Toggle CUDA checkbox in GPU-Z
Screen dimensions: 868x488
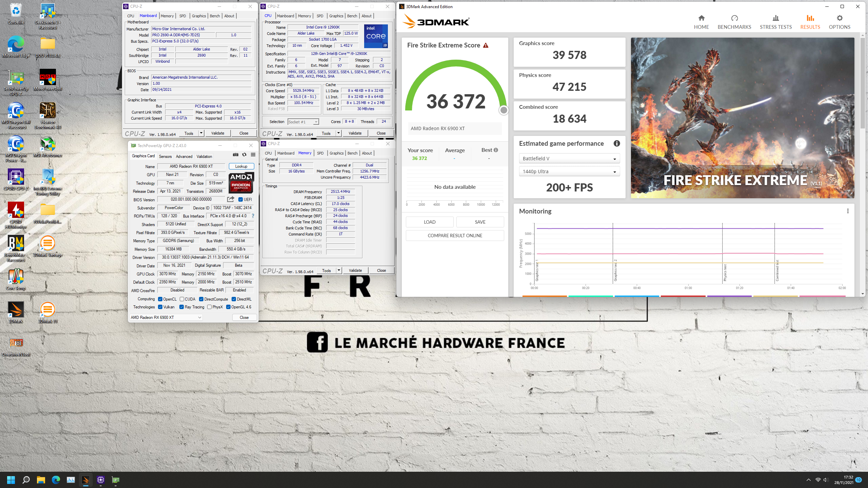click(x=182, y=299)
